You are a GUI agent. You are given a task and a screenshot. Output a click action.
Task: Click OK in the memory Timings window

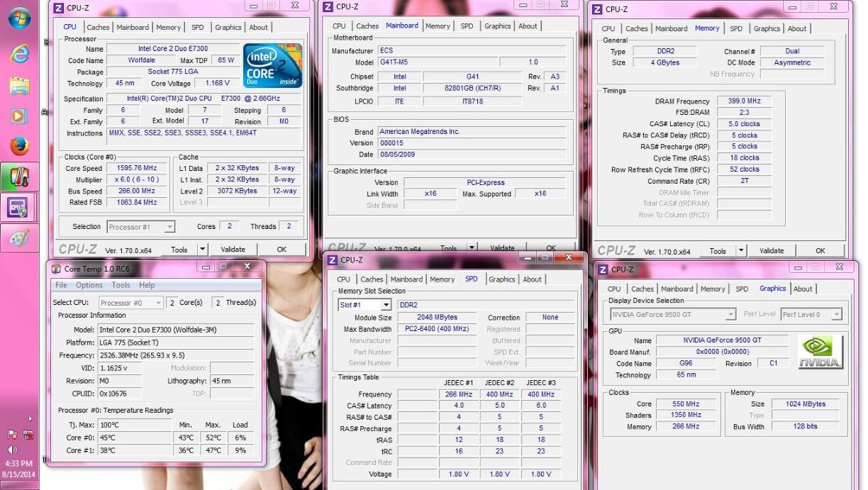tap(820, 251)
